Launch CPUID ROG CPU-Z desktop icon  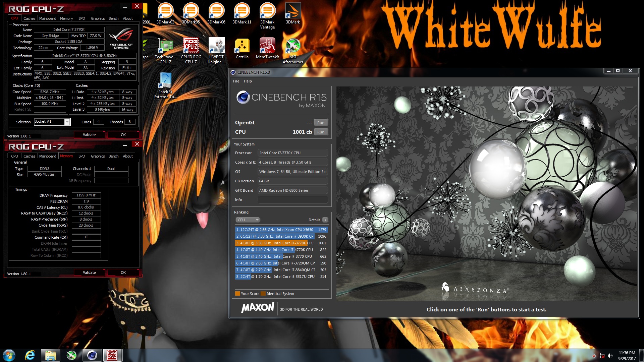191,51
